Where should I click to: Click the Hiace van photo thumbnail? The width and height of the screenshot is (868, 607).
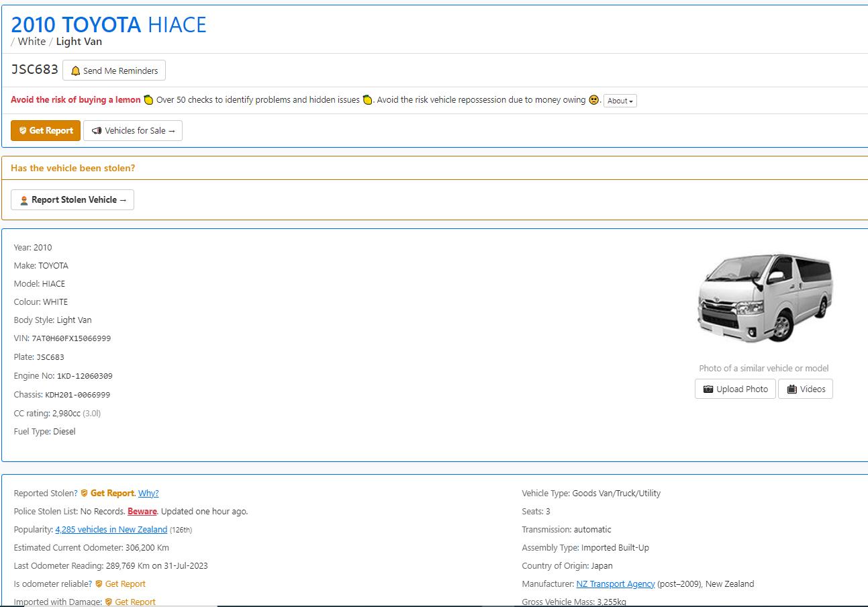coord(764,298)
